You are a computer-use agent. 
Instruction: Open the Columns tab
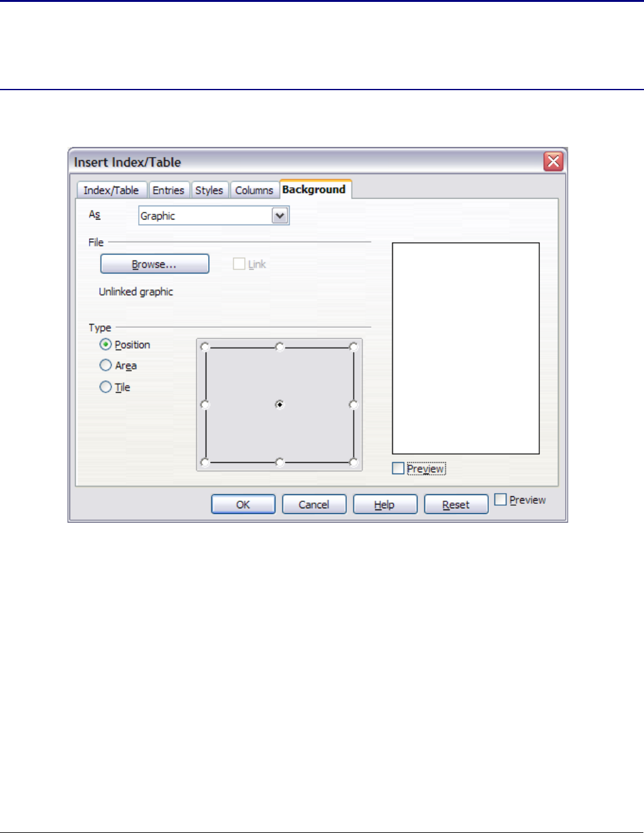click(254, 190)
